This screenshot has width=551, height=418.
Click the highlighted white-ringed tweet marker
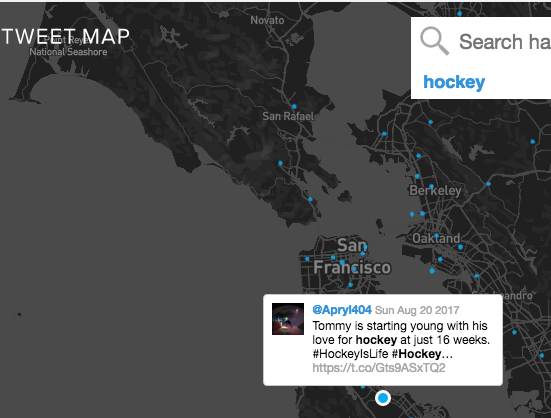pos(383,398)
